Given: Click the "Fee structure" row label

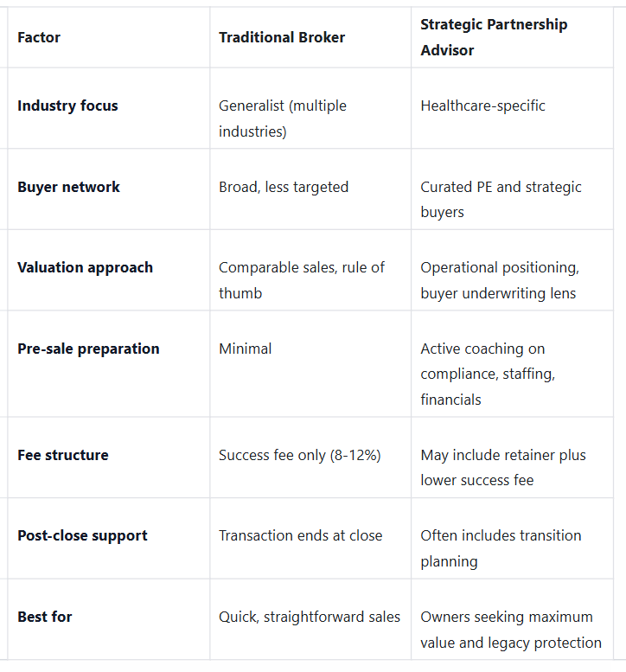Looking at the screenshot, I should [x=63, y=455].
